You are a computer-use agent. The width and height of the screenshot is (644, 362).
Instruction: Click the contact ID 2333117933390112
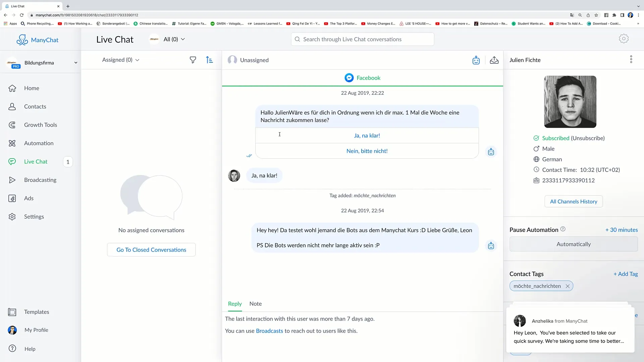click(x=568, y=180)
